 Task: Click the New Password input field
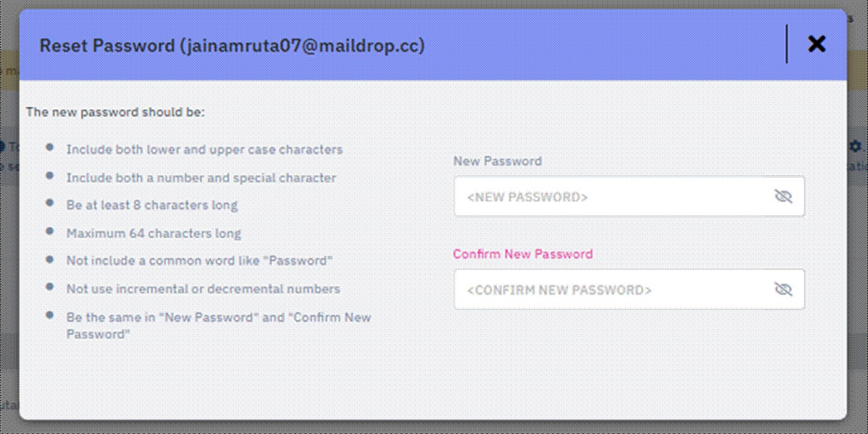pos(612,197)
